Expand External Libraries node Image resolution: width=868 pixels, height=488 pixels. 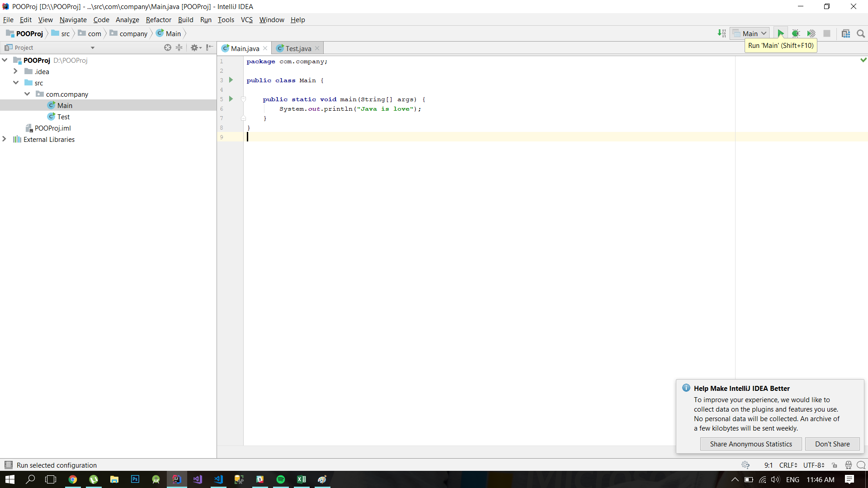[x=5, y=139]
